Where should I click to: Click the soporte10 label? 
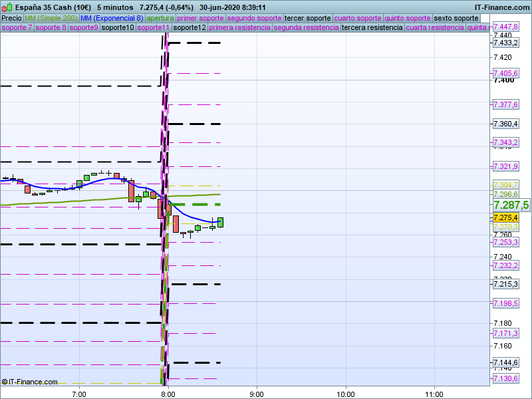pos(118,27)
